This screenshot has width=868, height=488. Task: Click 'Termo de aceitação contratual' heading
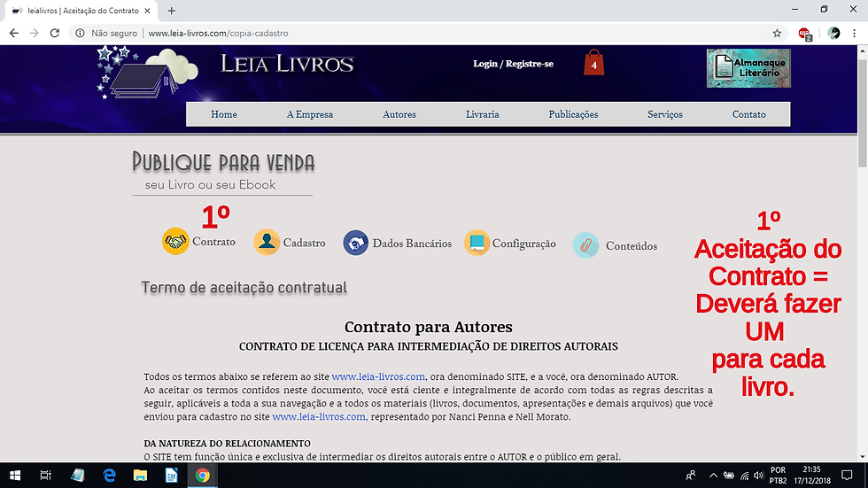coord(244,288)
